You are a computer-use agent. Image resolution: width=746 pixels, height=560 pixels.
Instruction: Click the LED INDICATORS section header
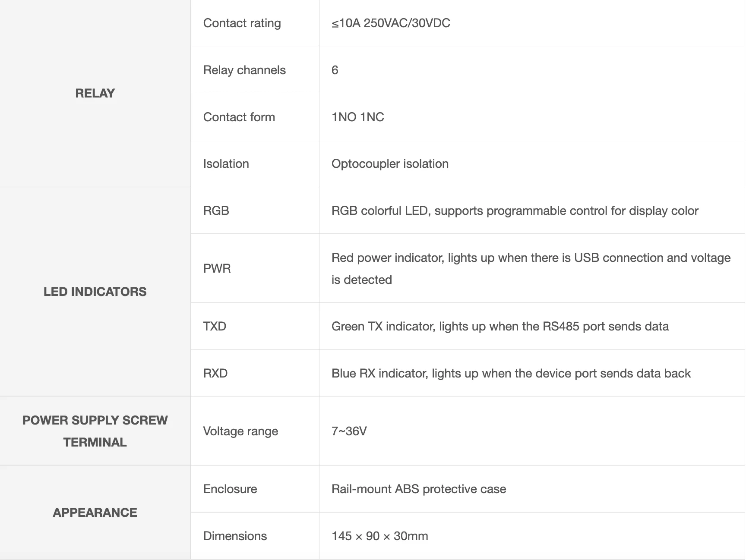[95, 292]
